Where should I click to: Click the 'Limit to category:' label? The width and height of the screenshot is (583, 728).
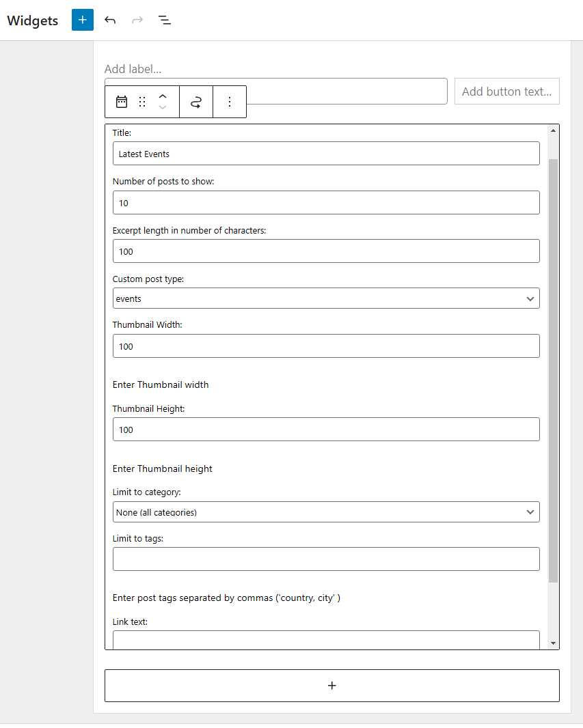coord(147,492)
